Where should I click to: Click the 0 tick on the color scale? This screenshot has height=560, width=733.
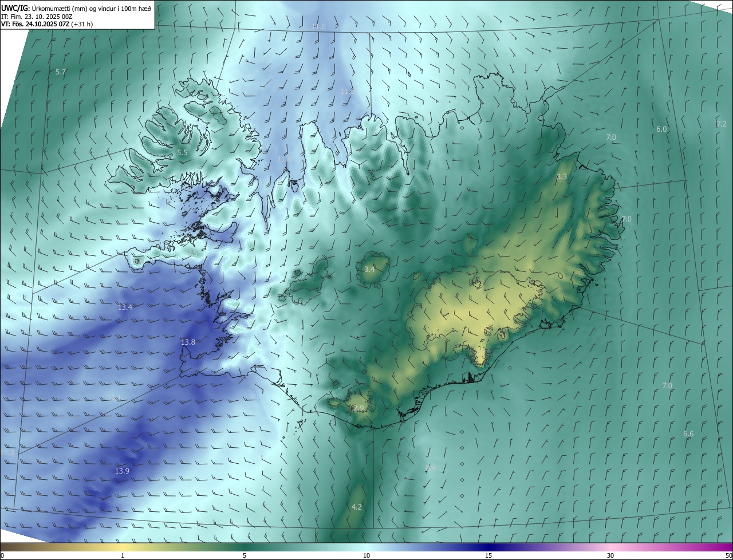[x=2, y=555]
